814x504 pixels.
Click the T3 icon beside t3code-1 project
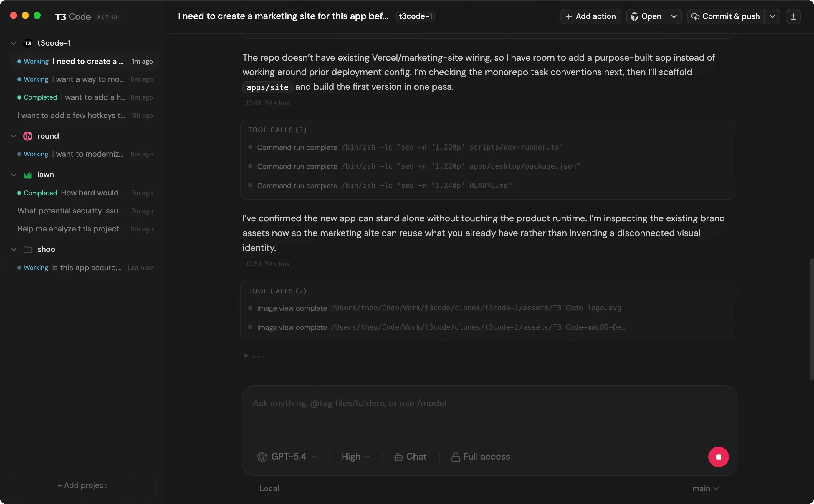(x=28, y=43)
